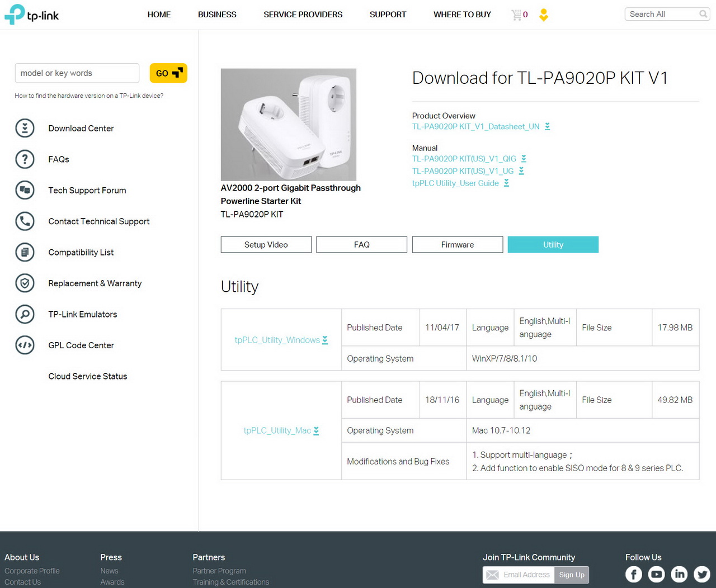Open Corporate Profile footer link

32,571
